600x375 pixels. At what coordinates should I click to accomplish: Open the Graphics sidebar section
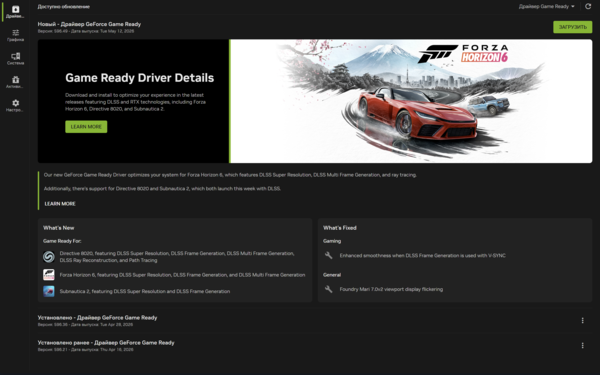point(15,35)
